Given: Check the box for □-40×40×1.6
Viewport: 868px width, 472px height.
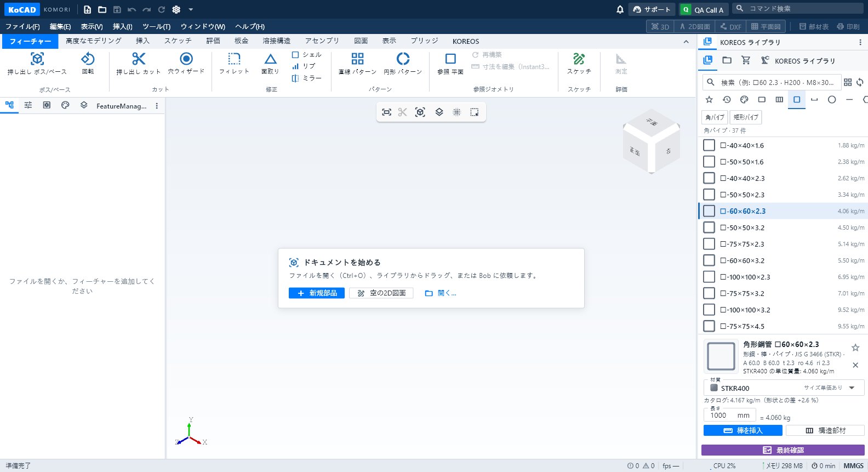Looking at the screenshot, I should [x=709, y=145].
